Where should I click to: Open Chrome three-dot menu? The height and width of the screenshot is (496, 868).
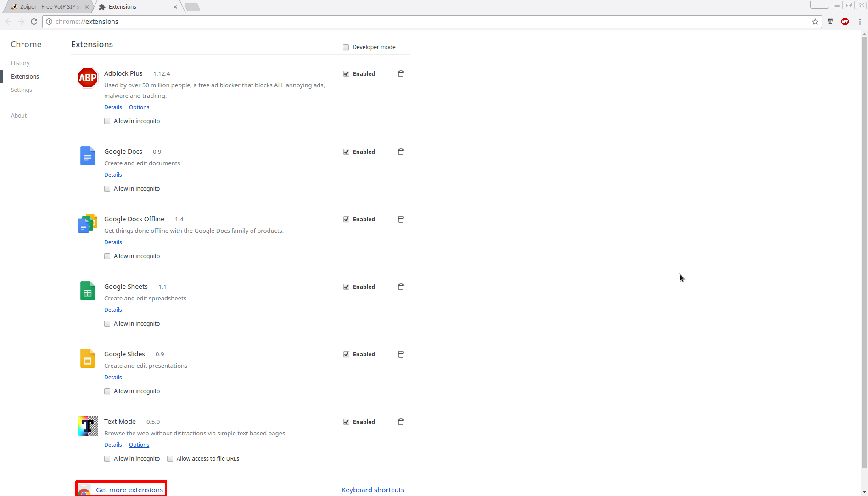[x=860, y=22]
